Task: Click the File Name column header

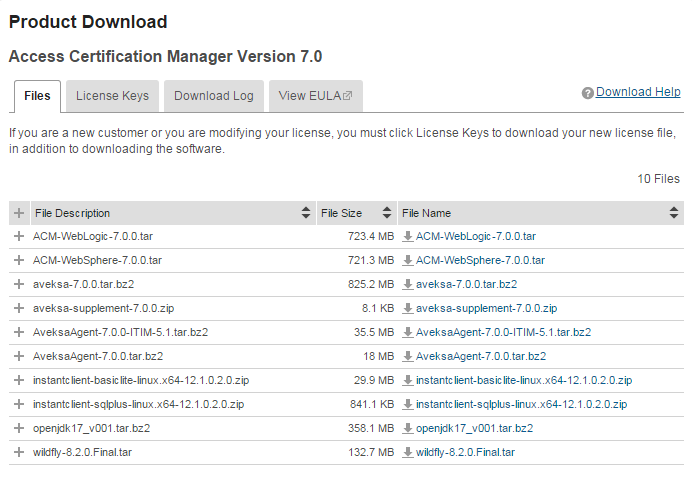Action: (541, 213)
